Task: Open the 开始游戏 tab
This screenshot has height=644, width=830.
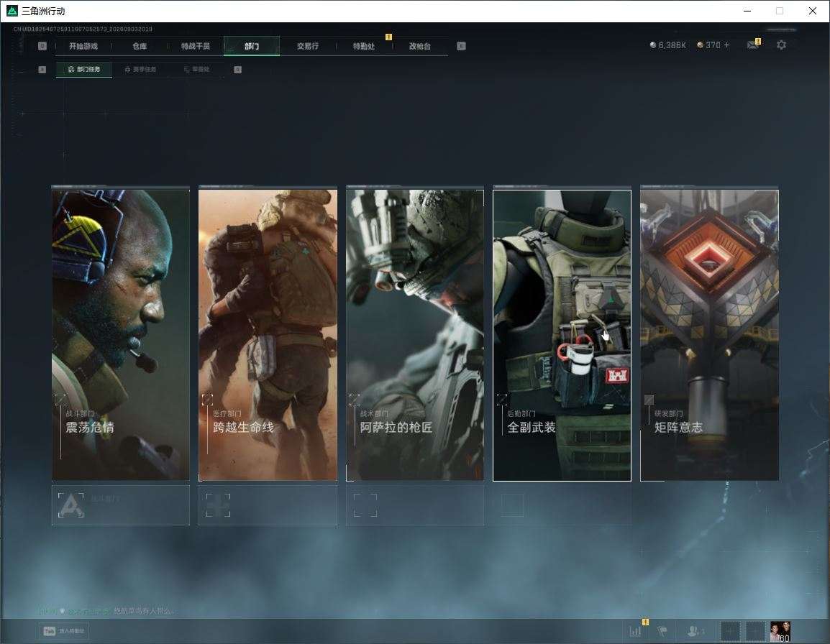Action: [83, 46]
